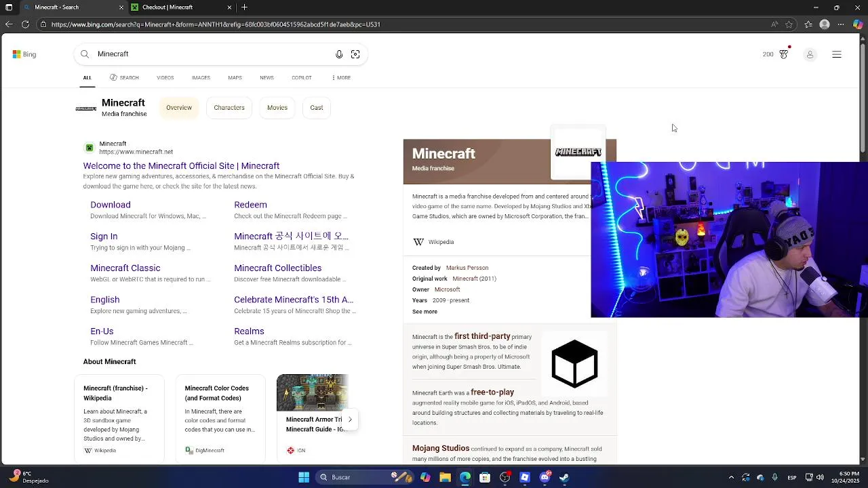Switch to the COPILOT tab

[302, 78]
